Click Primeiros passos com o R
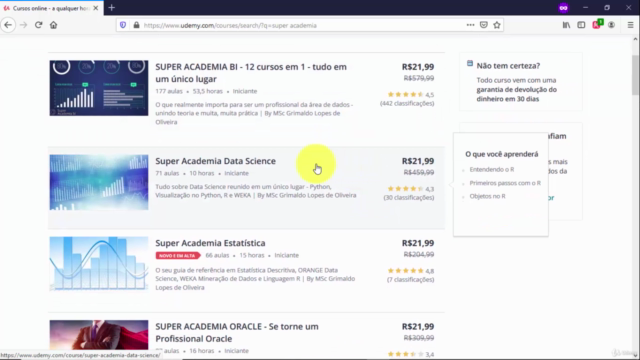The image size is (640, 360). point(505,183)
